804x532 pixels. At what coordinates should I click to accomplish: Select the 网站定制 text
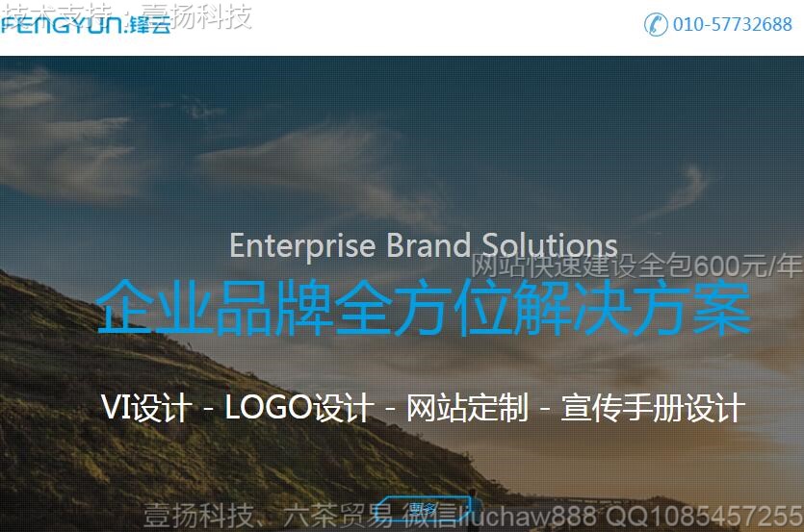(467, 408)
